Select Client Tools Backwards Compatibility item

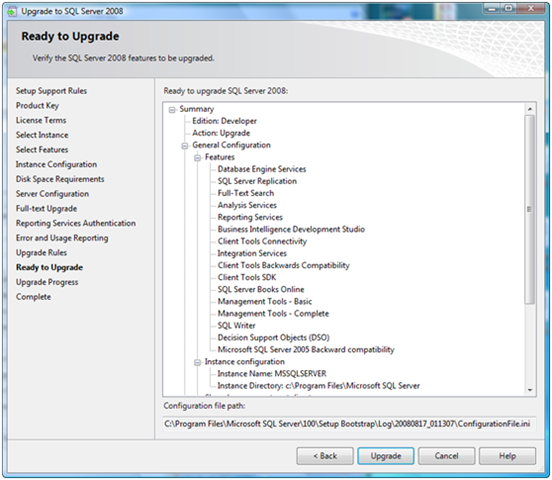[283, 266]
